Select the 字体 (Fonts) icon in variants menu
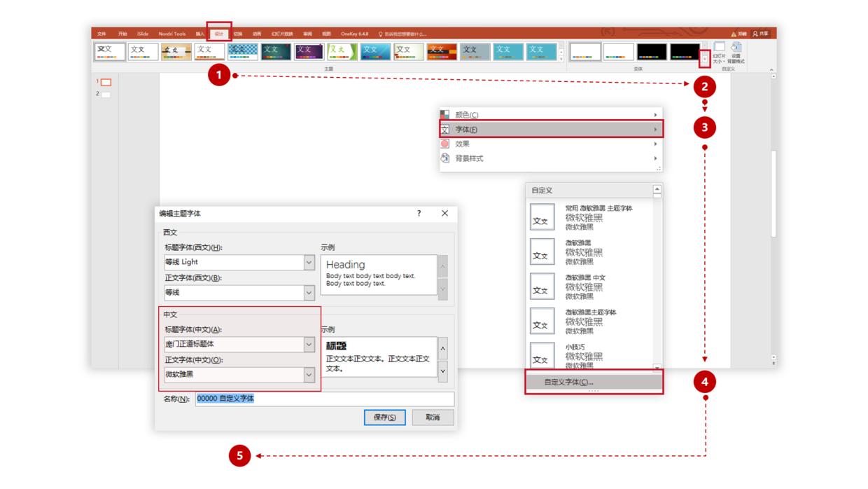Viewport: 868px width, 489px height. tap(444, 130)
